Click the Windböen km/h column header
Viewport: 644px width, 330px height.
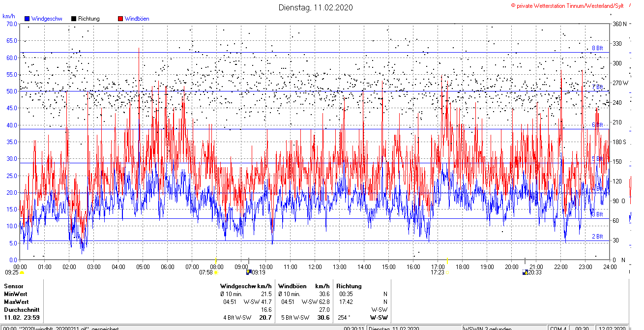304,286
